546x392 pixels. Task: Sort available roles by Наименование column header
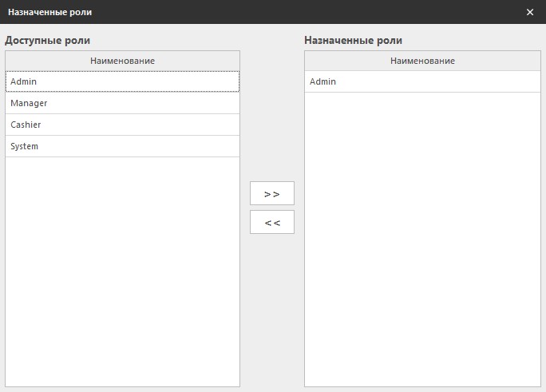pyautogui.click(x=122, y=61)
